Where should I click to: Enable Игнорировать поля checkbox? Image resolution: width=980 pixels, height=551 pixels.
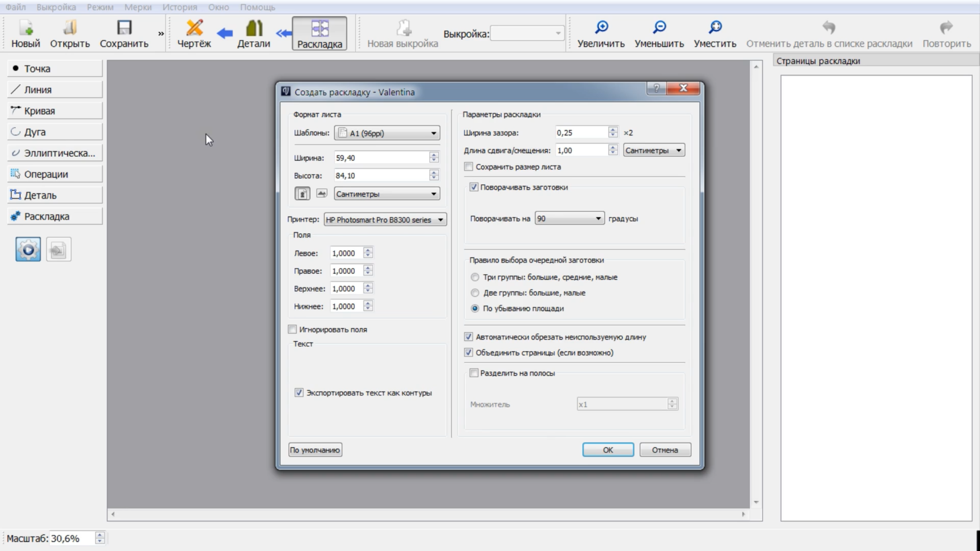(292, 330)
